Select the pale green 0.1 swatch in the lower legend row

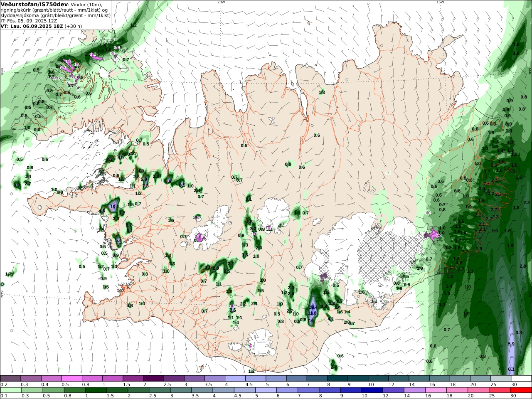tap(10, 390)
